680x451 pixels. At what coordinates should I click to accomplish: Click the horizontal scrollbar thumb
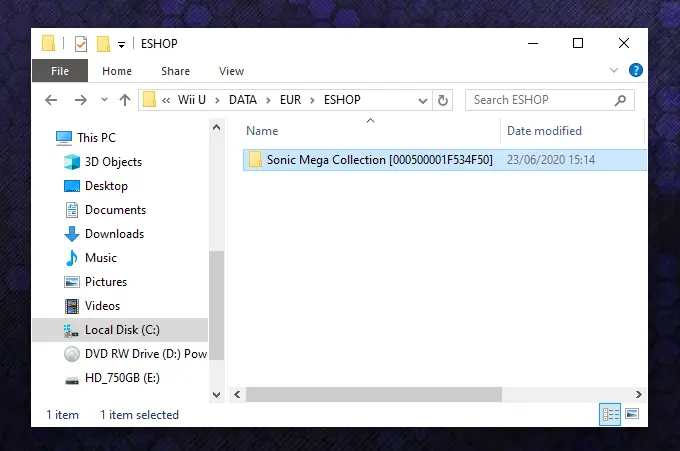click(374, 394)
